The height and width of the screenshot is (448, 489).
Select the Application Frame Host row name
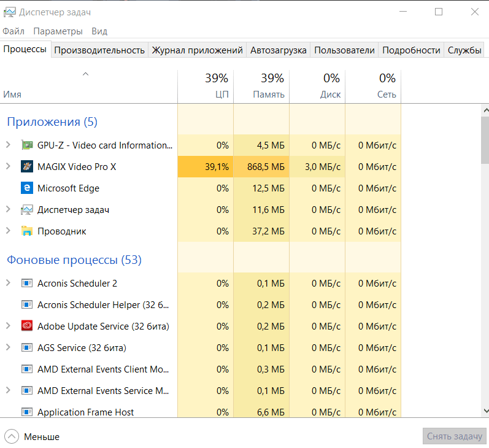(x=85, y=412)
